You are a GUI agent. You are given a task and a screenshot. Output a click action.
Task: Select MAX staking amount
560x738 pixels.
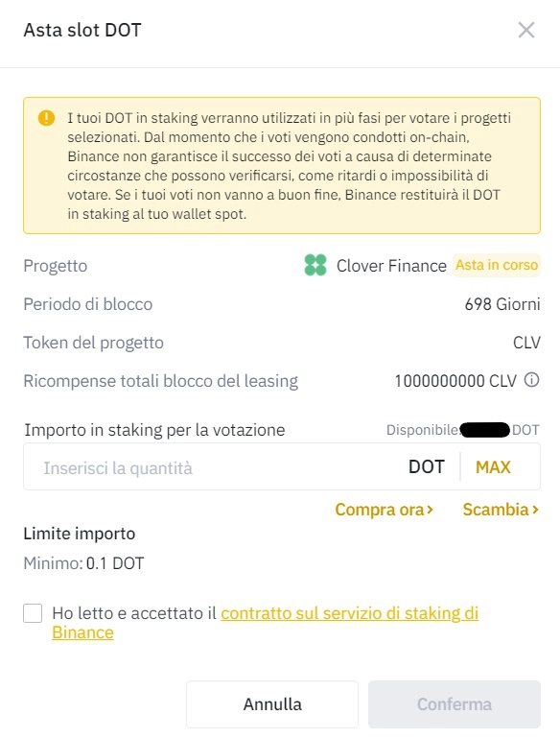click(x=493, y=467)
